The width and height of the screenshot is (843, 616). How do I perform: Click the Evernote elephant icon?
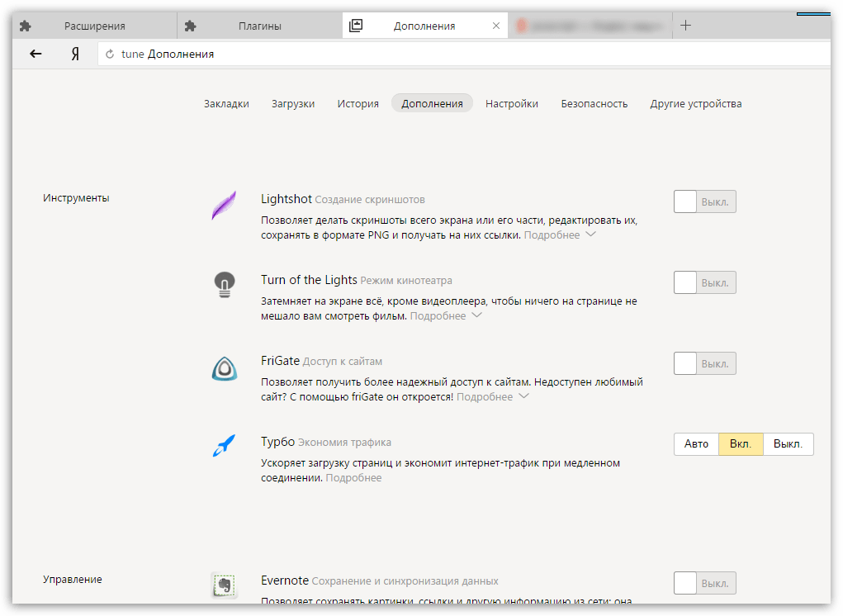pyautogui.click(x=225, y=585)
